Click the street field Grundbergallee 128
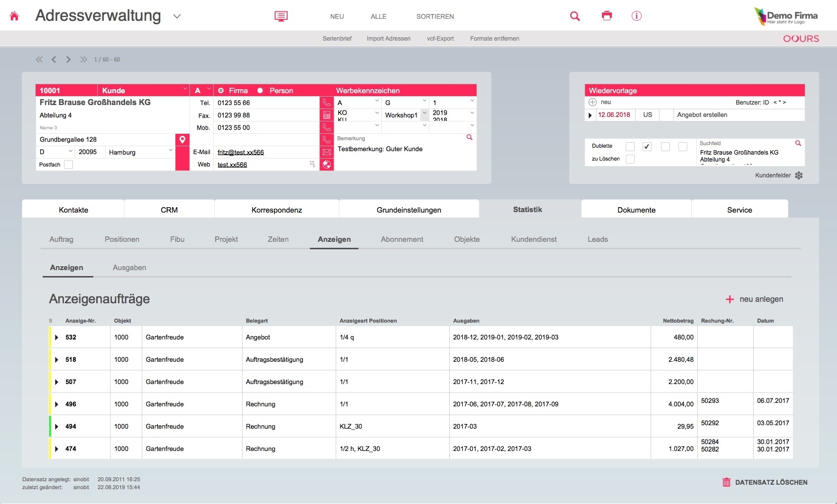 coord(106,140)
